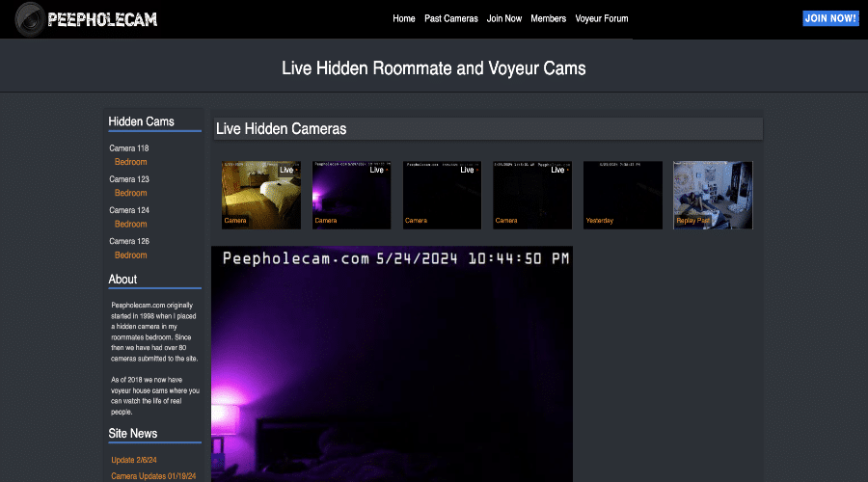
Task: Open the Bedroom link under Camera 118
Action: coord(130,162)
